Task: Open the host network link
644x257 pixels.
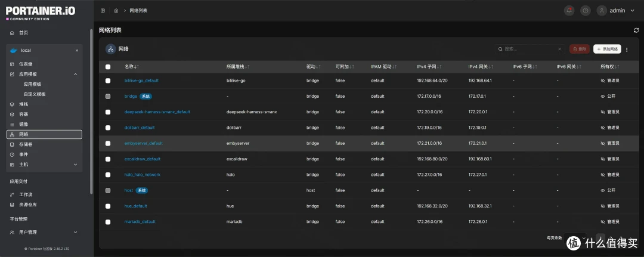Action: tap(129, 190)
